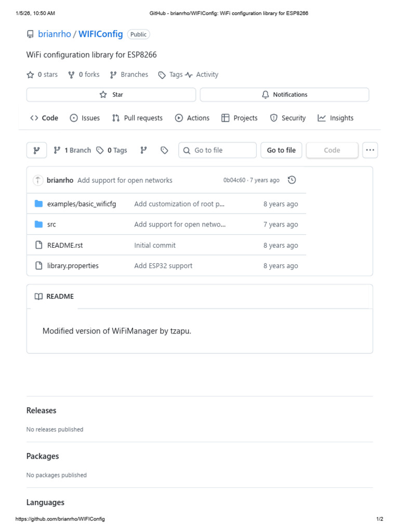
Task: Click the repository book icon beside brianrho
Action: coord(30,34)
